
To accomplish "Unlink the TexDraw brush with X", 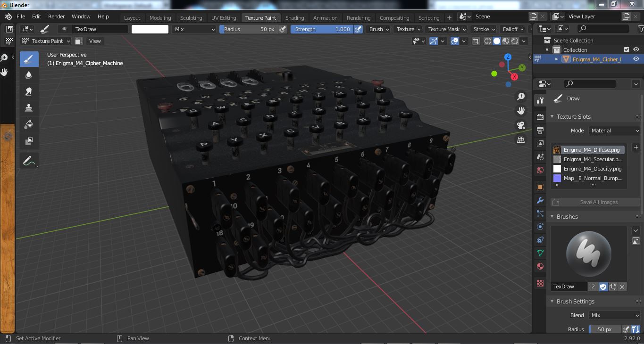I will coord(622,287).
